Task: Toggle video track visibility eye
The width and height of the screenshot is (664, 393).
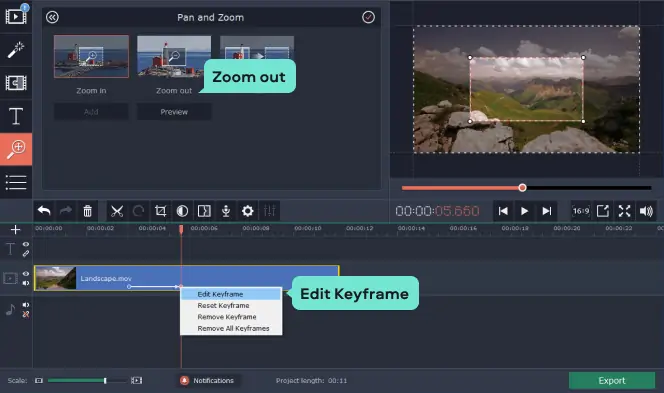Action: [x=26, y=274]
